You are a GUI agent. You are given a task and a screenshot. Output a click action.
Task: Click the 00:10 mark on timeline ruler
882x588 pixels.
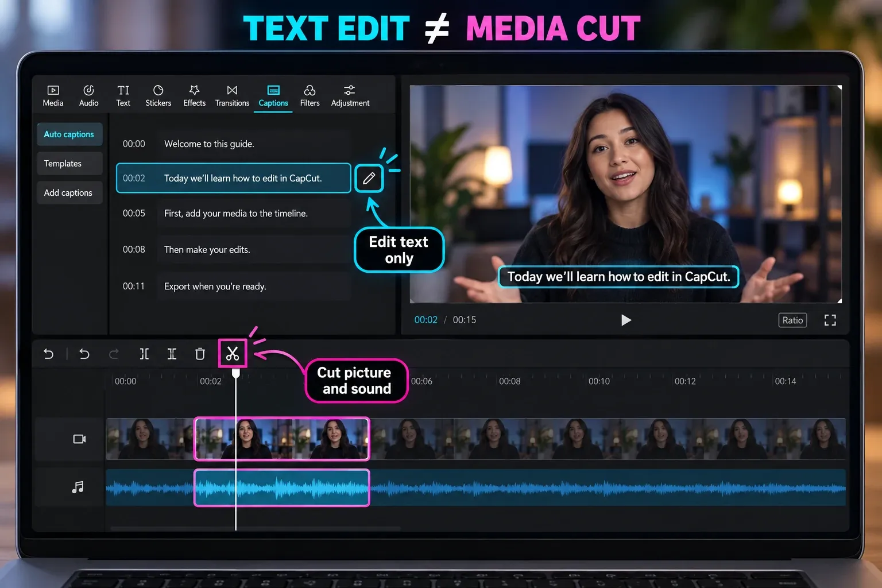pyautogui.click(x=599, y=381)
